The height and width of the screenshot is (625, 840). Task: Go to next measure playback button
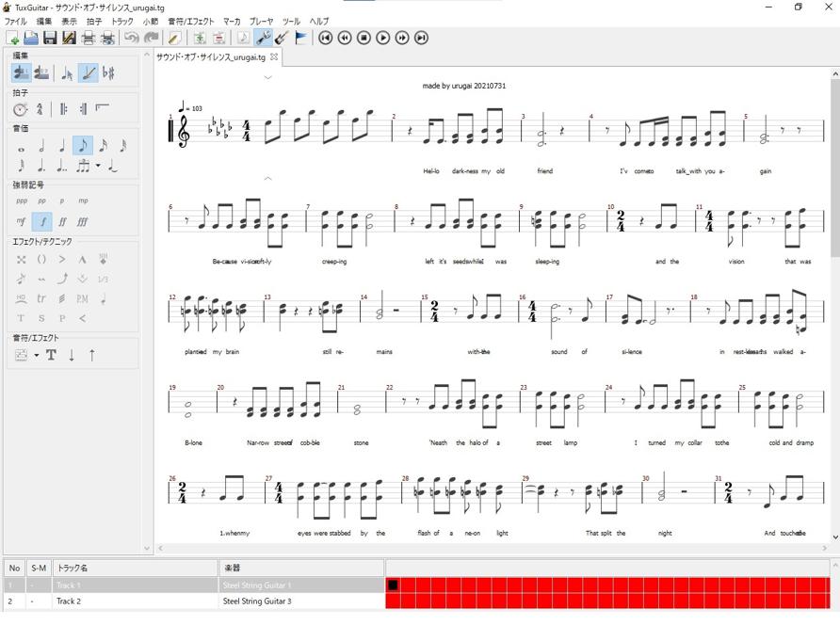coord(402,38)
